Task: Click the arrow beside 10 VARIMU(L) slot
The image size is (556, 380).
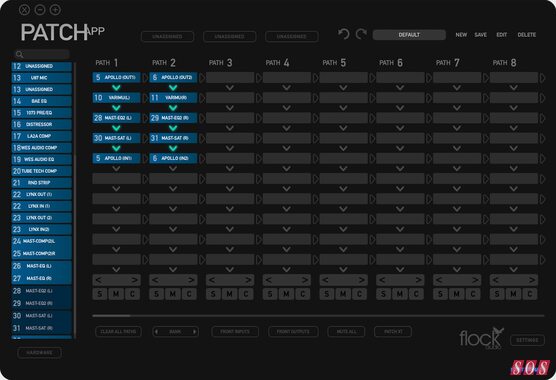Action: [x=145, y=98]
